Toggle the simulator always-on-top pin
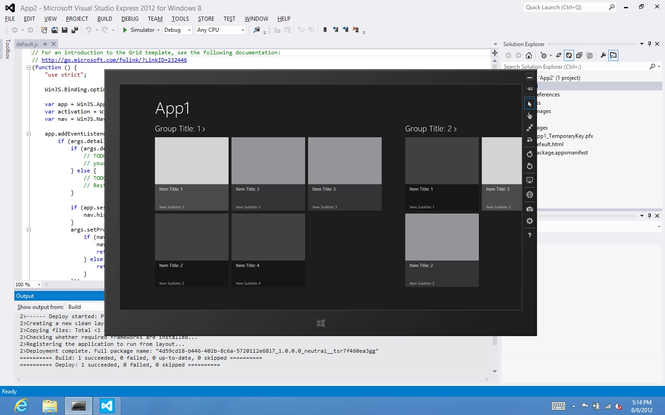Viewport: 665px width, 415px height. [529, 89]
